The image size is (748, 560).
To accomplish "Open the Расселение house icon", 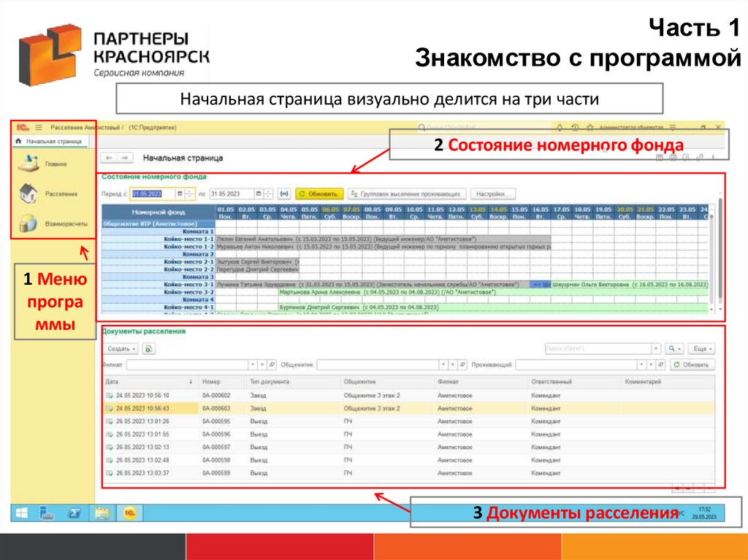I will click(28, 193).
